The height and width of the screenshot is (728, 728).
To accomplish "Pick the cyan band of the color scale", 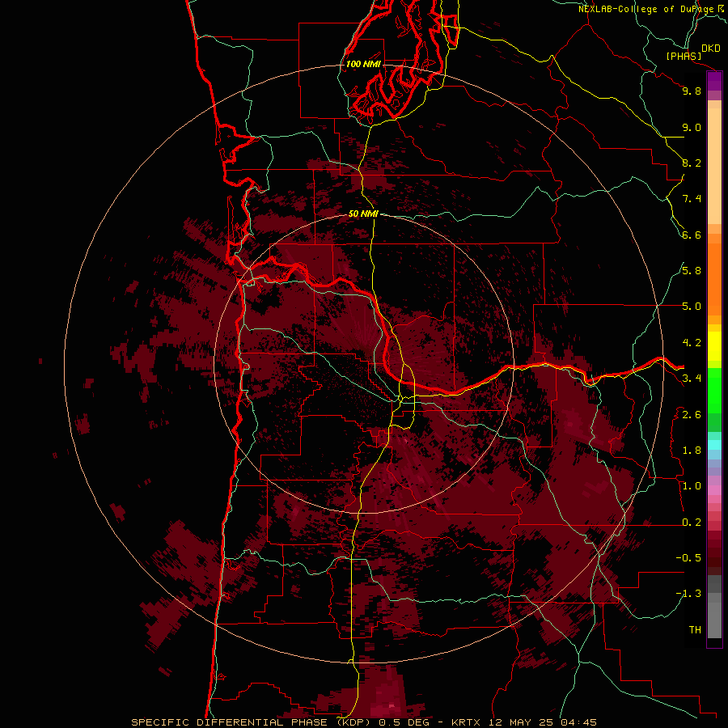I will click(x=714, y=444).
